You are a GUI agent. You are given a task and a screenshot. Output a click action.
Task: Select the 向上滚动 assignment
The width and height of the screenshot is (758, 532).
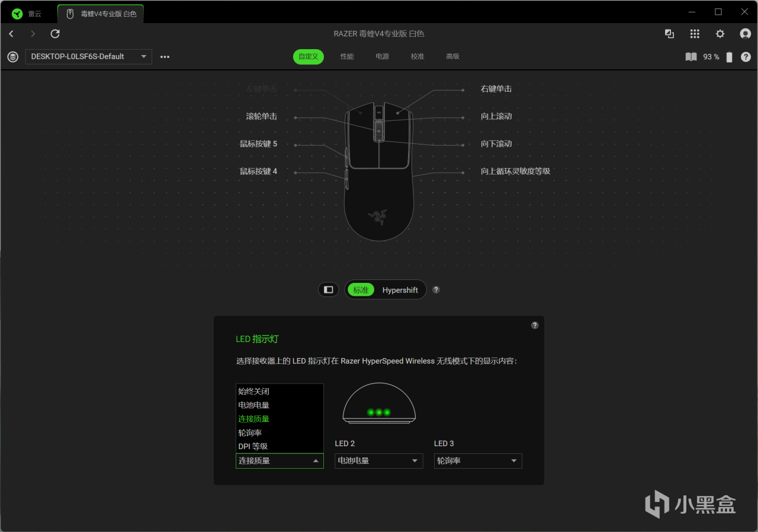pyautogui.click(x=496, y=117)
